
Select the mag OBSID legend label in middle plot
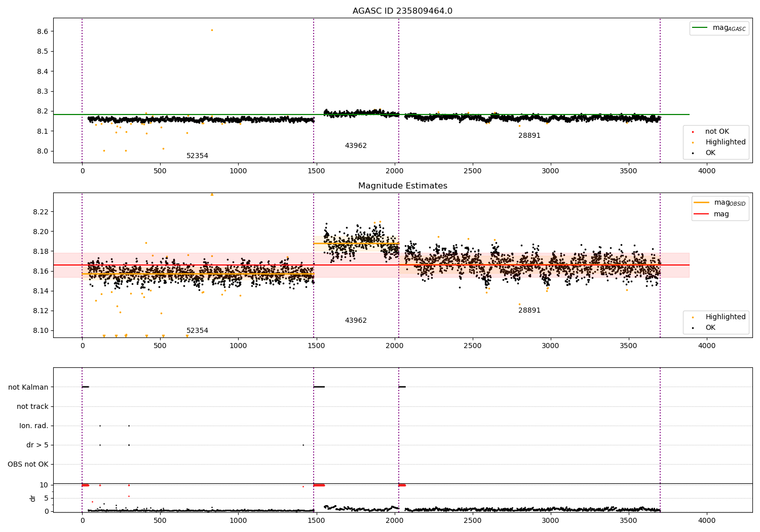(730, 203)
